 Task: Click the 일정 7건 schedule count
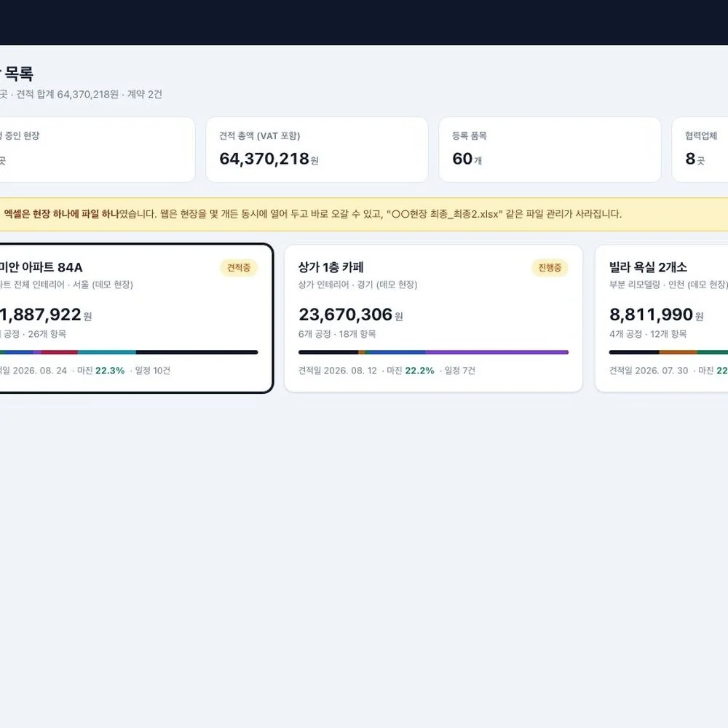(459, 371)
